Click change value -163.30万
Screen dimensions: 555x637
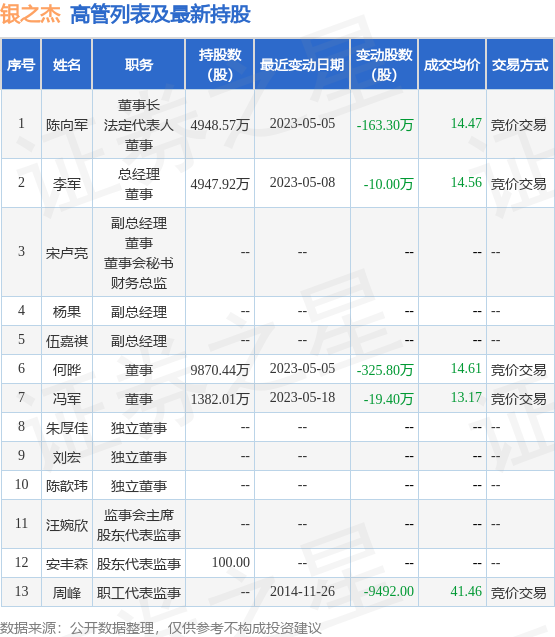[385, 125]
